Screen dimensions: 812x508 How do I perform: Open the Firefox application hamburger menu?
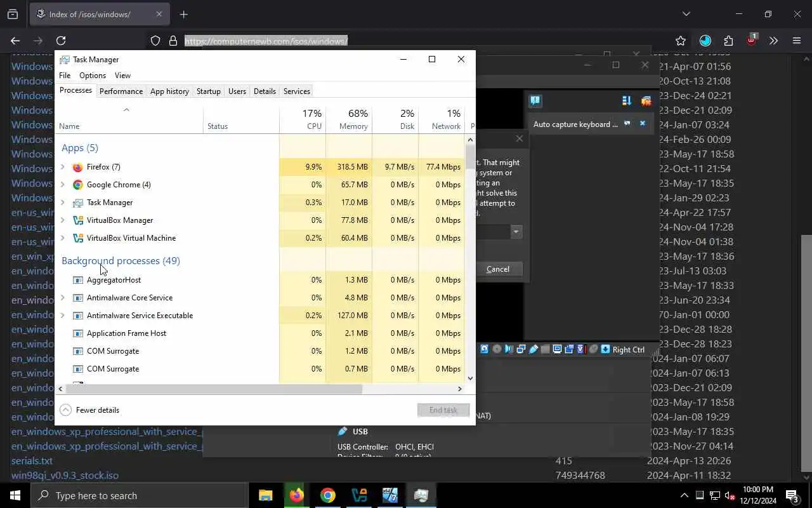tap(797, 41)
